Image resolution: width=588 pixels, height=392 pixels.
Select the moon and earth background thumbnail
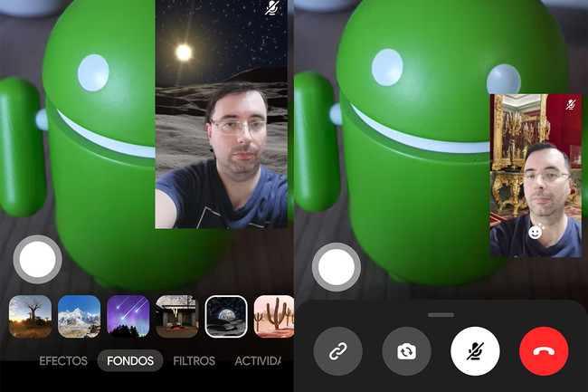226,317
